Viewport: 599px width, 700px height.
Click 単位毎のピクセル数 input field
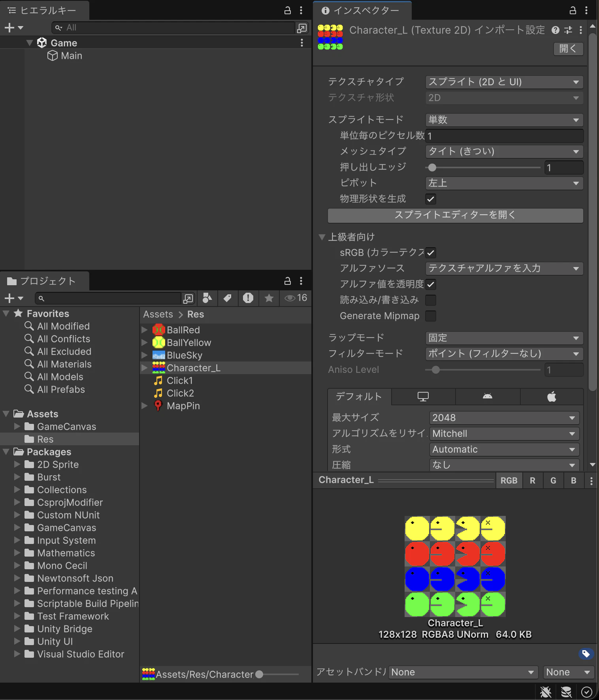(504, 136)
